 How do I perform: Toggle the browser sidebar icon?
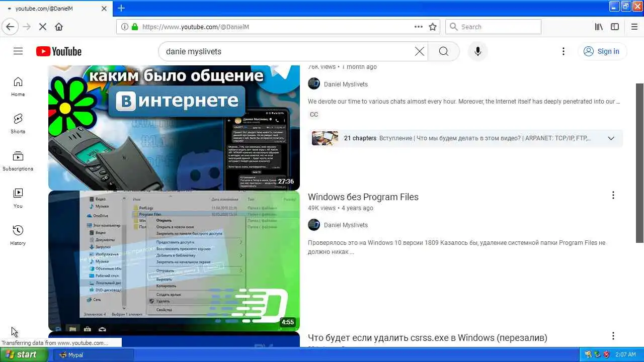coord(615,27)
